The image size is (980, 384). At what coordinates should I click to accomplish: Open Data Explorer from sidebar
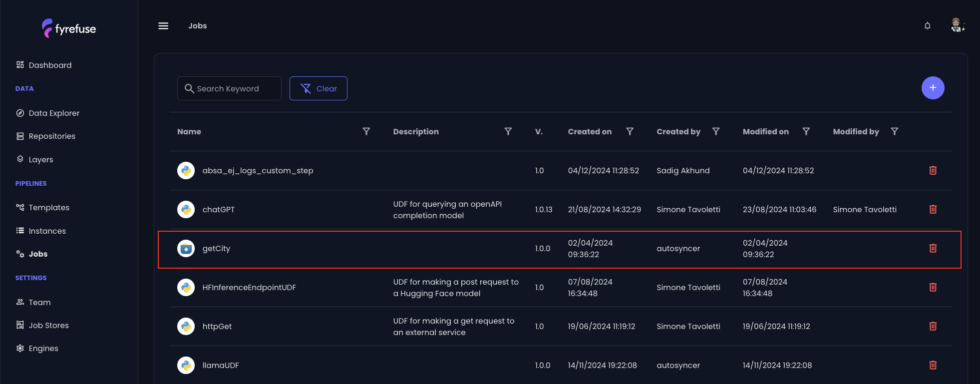pyautogui.click(x=54, y=113)
